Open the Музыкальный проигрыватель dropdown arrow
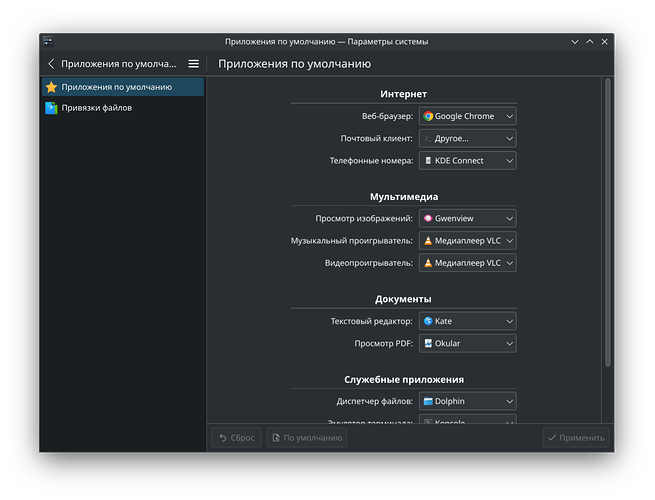Image resolution: width=655 pixels, height=500 pixels. point(509,241)
